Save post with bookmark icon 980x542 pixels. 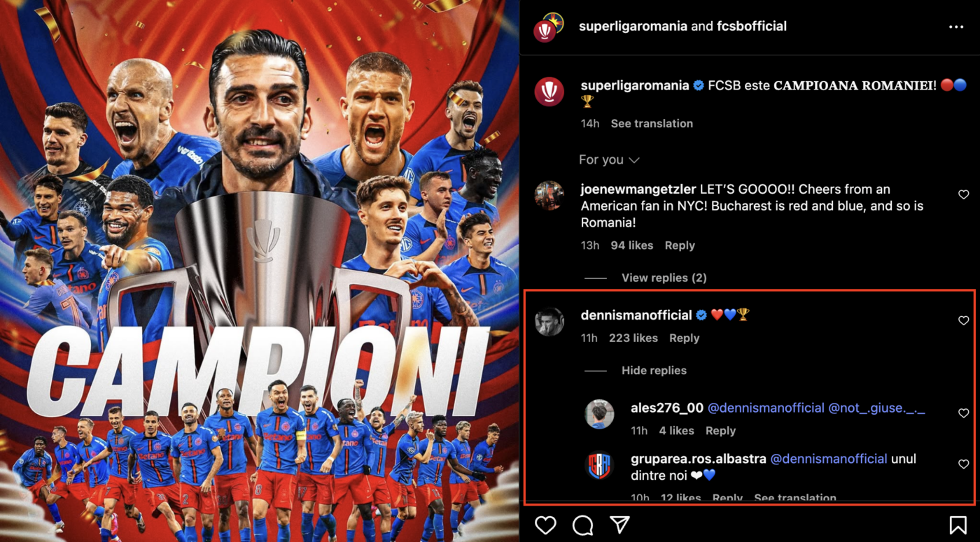(x=958, y=525)
